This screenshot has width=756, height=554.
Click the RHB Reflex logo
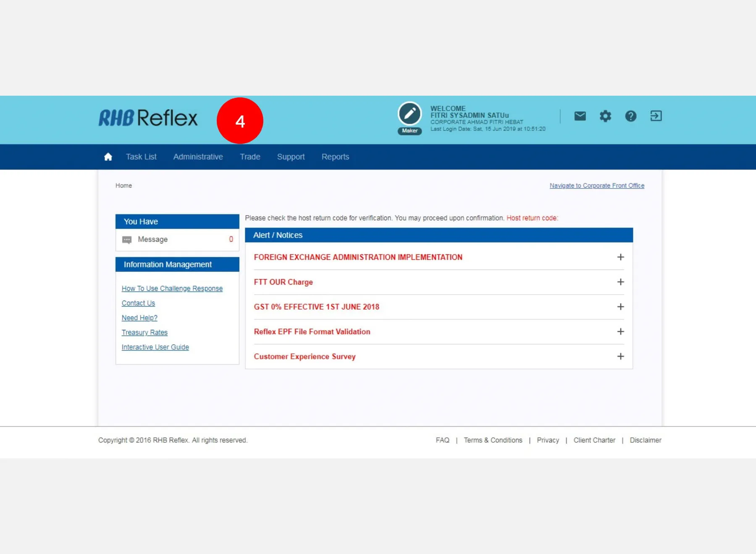[148, 118]
